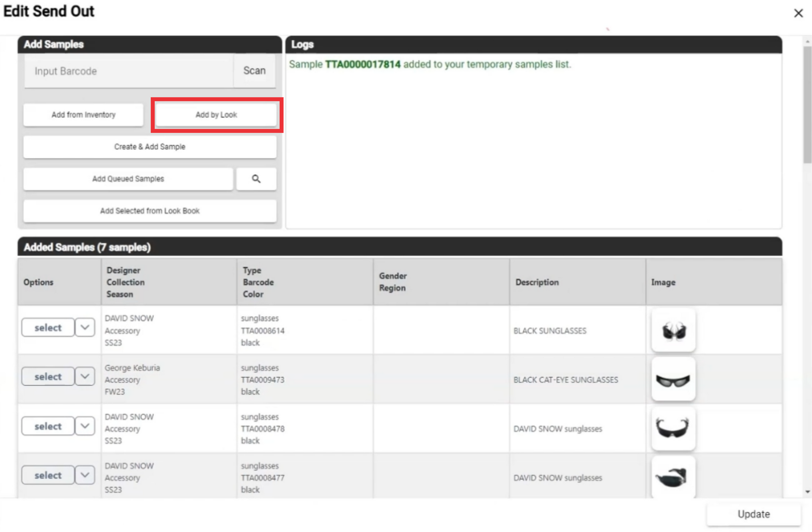Click select for barcode TTA0008477
Viewport: 812px width, 532px height.
click(48, 475)
